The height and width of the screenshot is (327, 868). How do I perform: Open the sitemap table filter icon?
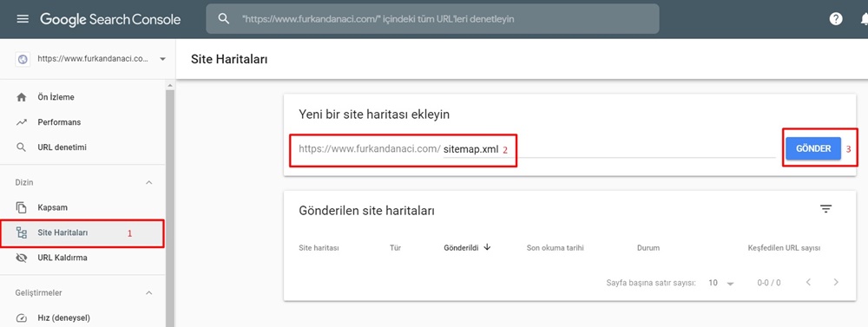click(x=826, y=209)
